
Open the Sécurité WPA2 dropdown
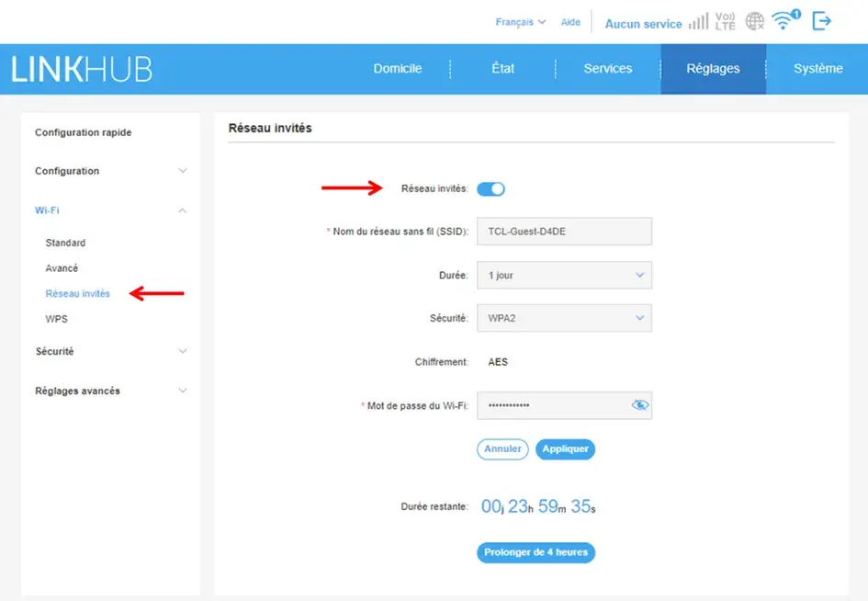coord(564,318)
